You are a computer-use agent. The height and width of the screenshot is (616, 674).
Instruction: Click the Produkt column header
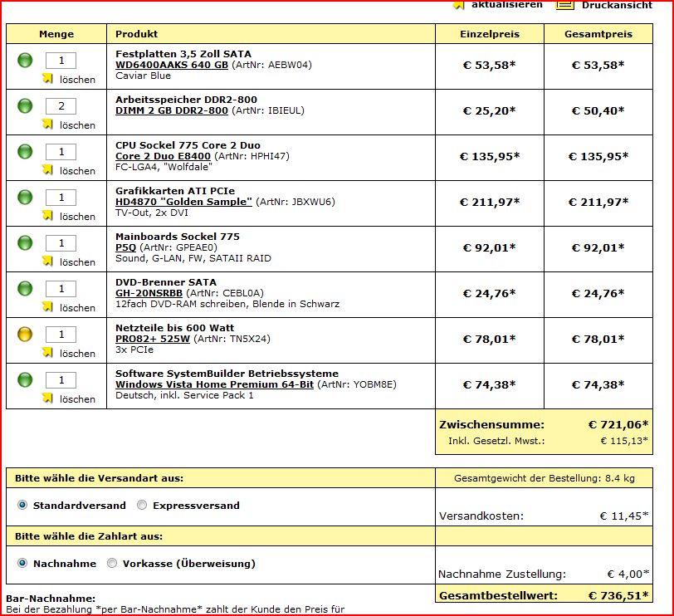[136, 34]
